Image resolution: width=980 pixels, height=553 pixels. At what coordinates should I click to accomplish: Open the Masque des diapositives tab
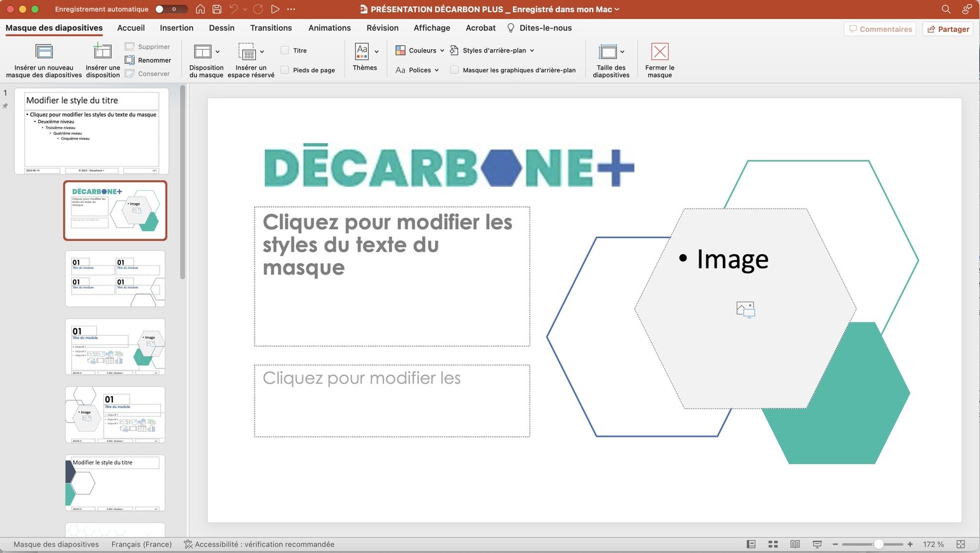(x=54, y=28)
